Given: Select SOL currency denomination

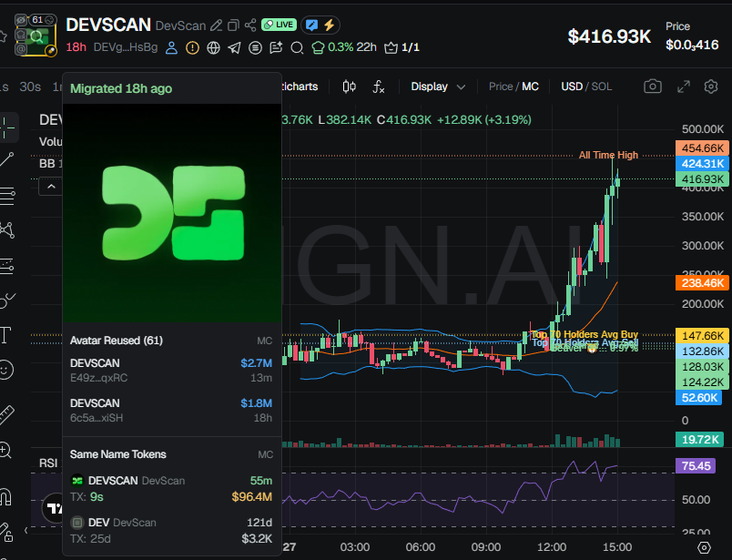Looking at the screenshot, I should click(601, 87).
